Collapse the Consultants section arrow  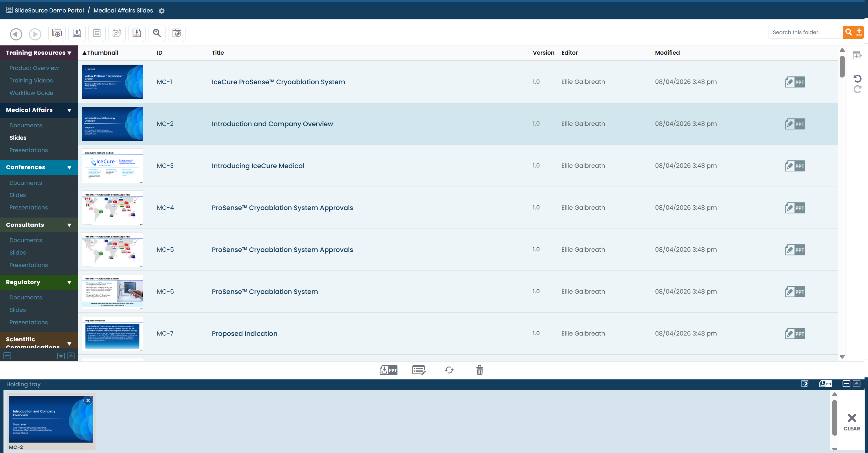tap(69, 225)
